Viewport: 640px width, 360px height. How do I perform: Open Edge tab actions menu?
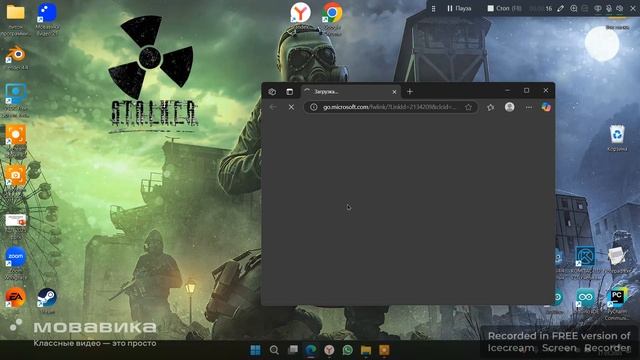289,92
